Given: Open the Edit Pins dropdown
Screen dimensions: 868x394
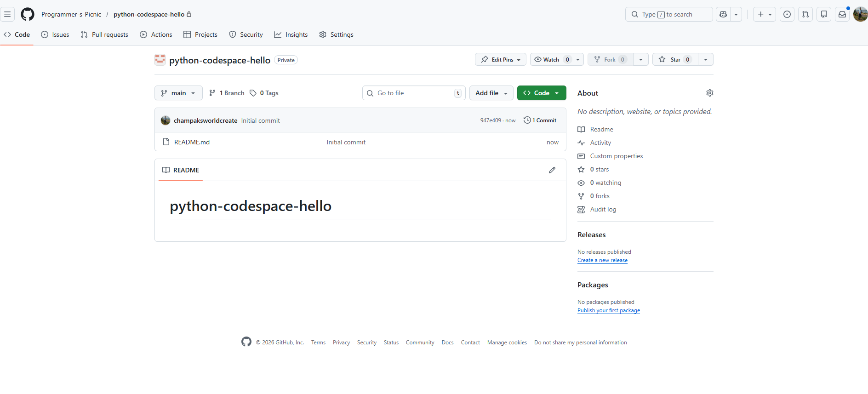Looking at the screenshot, I should [x=501, y=59].
